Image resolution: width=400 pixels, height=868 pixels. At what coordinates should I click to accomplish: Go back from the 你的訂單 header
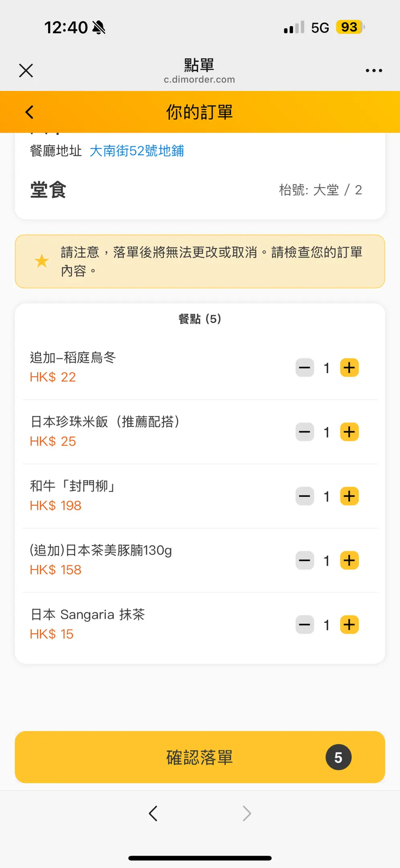(30, 112)
